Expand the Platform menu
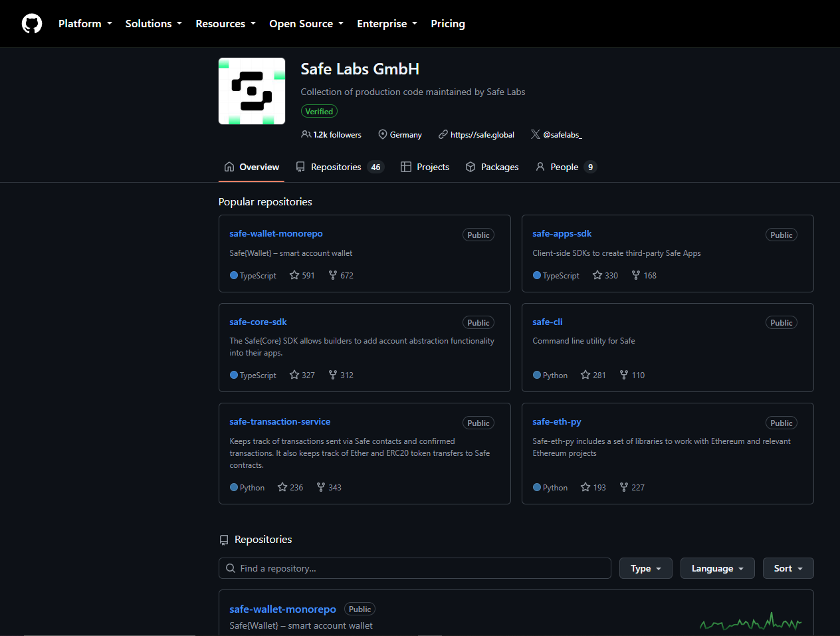This screenshot has height=636, width=840. pos(85,24)
